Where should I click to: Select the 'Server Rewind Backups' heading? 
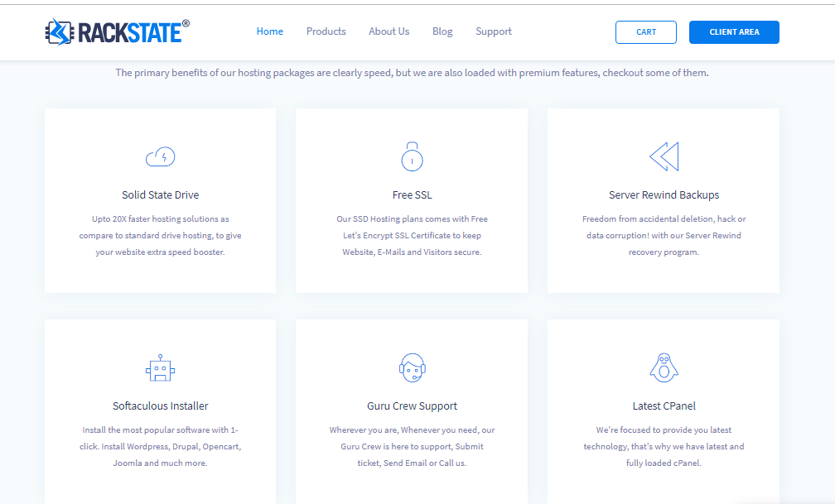tap(664, 194)
